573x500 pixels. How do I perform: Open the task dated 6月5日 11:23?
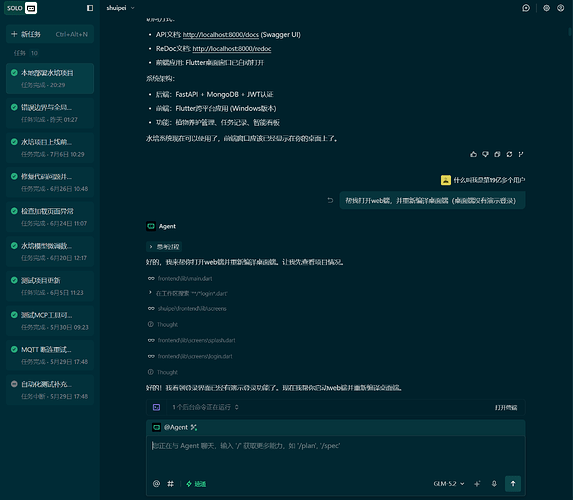point(50,286)
